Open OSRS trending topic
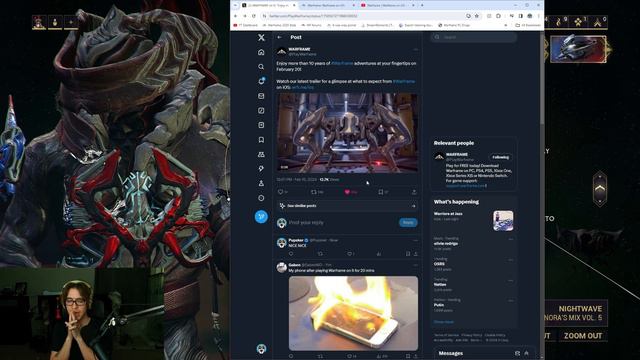The width and height of the screenshot is (640, 360). 439,264
